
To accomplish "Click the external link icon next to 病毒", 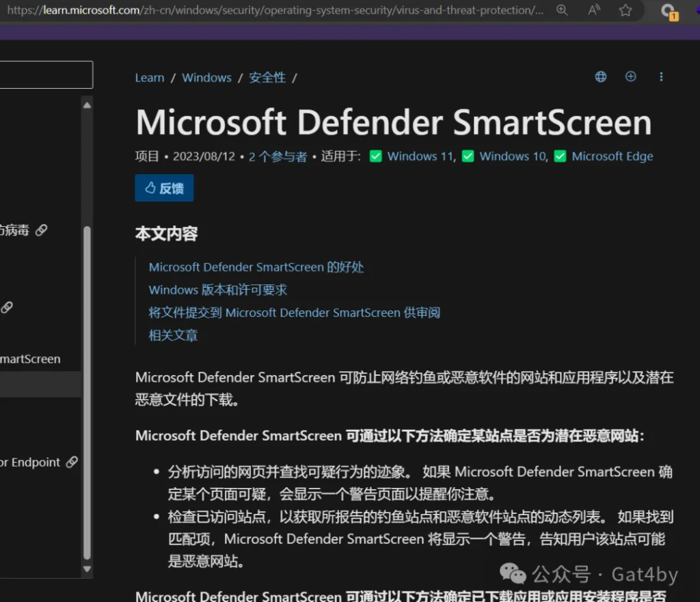I will [41, 230].
